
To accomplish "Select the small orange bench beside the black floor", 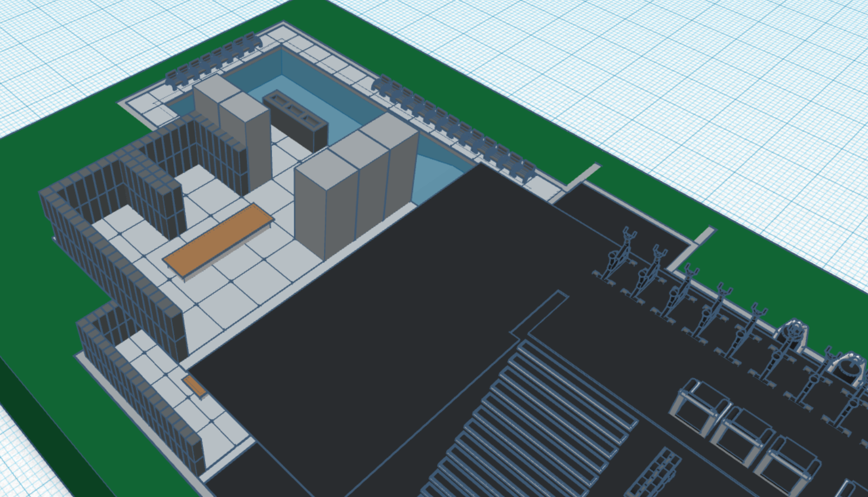I will tap(195, 386).
